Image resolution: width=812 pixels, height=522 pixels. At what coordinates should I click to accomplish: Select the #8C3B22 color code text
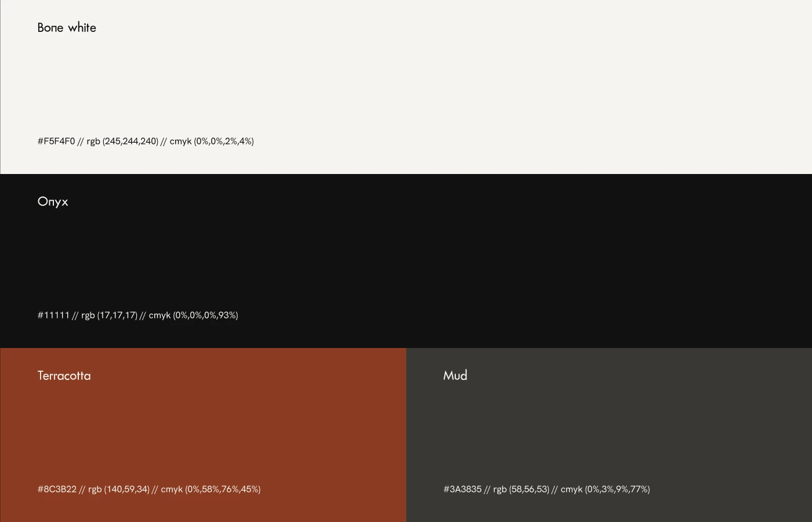149,489
